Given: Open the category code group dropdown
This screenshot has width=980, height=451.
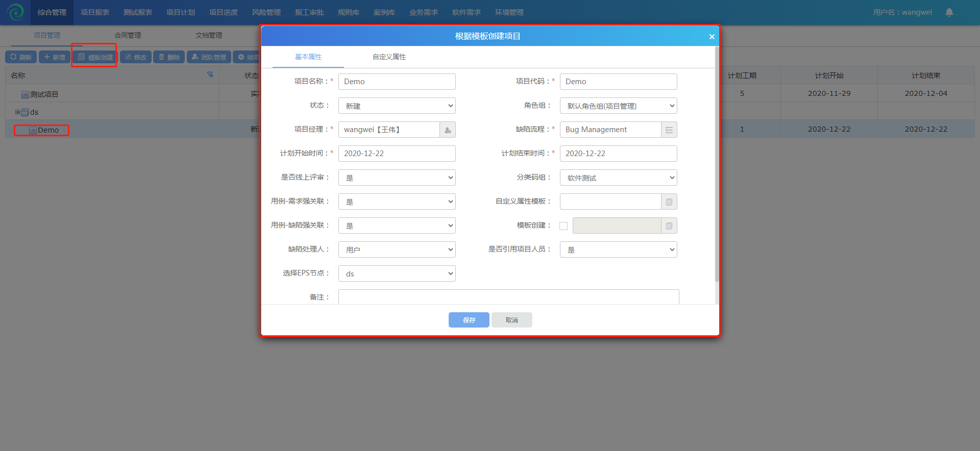Looking at the screenshot, I should pos(618,178).
